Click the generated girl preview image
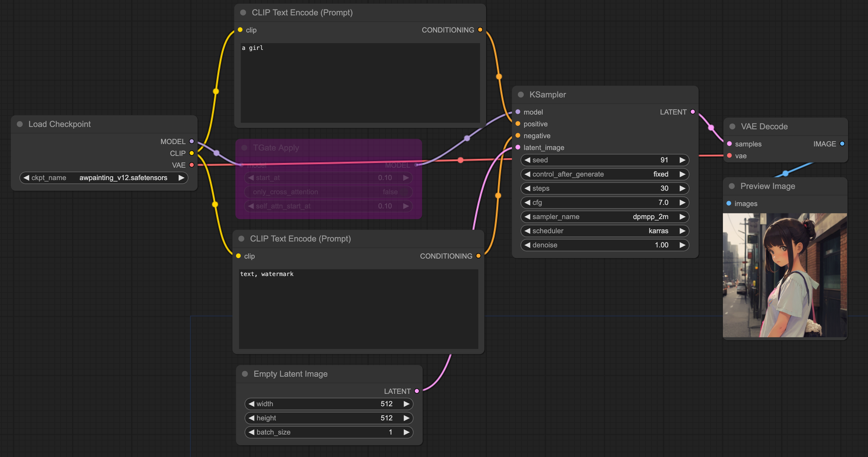The width and height of the screenshot is (868, 457). (785, 275)
